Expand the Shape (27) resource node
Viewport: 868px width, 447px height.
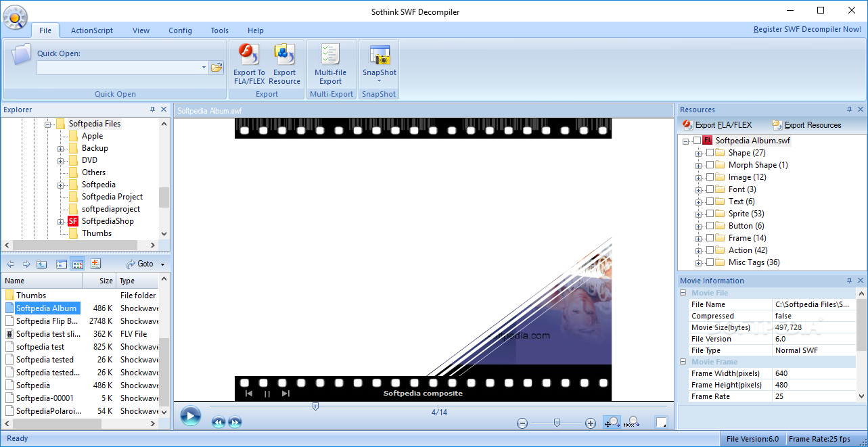click(699, 153)
